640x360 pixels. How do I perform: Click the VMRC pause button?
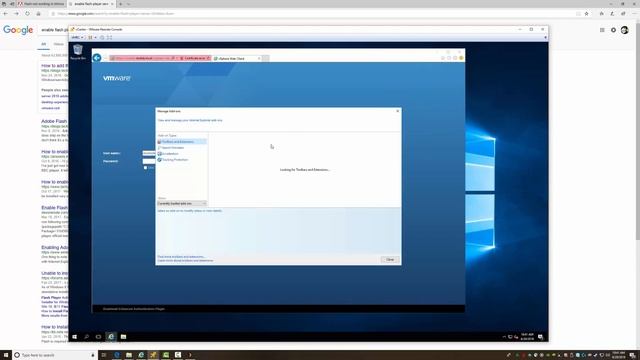[90, 38]
